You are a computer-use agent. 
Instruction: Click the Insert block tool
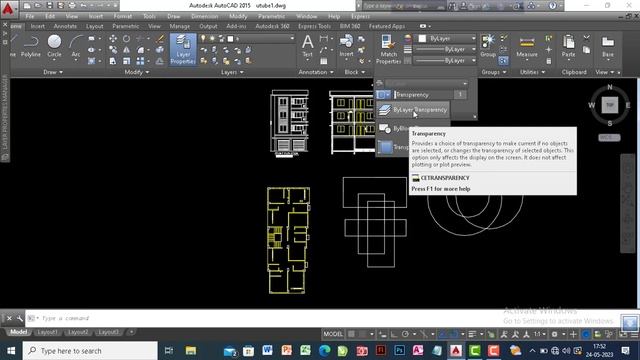coord(346,46)
